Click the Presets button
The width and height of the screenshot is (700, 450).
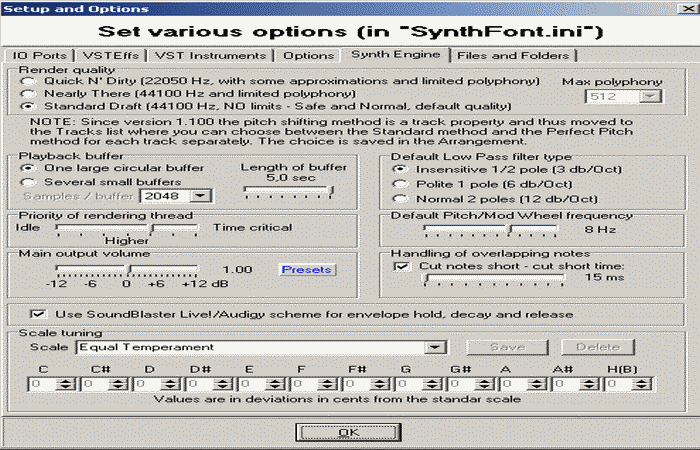coord(306,270)
